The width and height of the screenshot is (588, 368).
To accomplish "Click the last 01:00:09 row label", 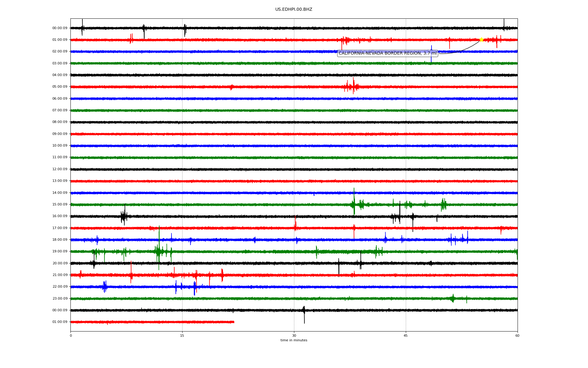I will (x=60, y=322).
